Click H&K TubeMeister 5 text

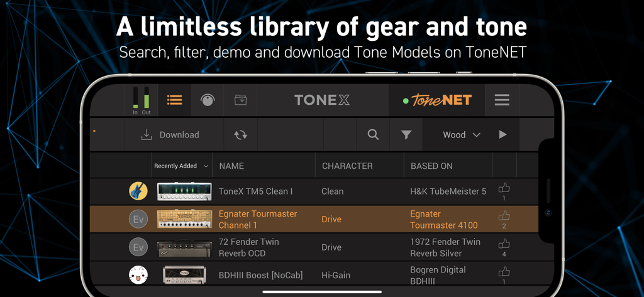(x=448, y=191)
